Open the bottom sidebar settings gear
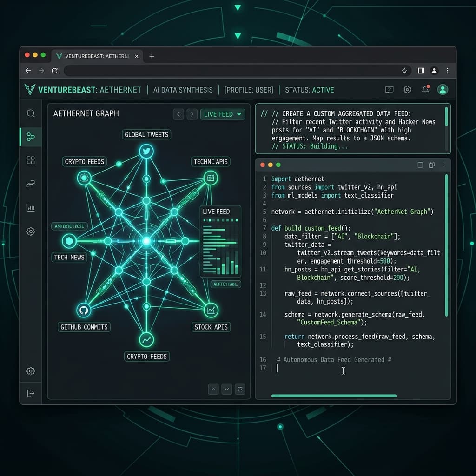This screenshot has width=476, height=476. tap(31, 371)
